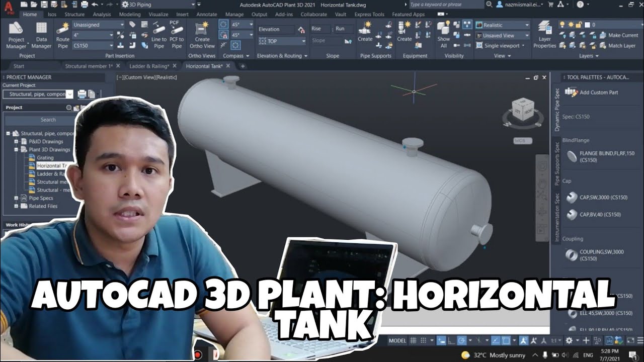Click the search magnifier icon in title bar
The height and width of the screenshot is (362, 644).
(x=490, y=5)
